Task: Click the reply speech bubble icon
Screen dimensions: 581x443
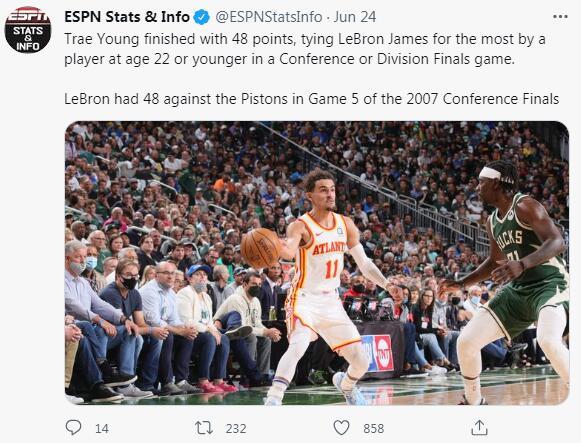Action: pyautogui.click(x=73, y=427)
